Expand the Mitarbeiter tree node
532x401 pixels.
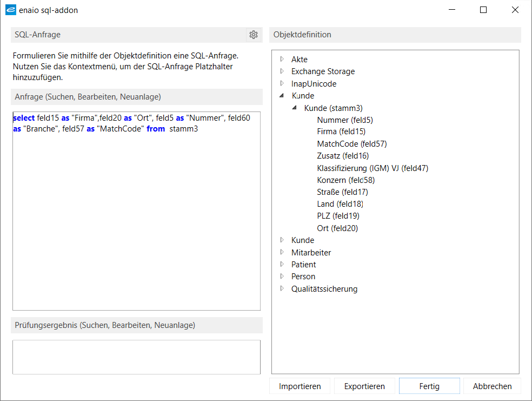(282, 252)
